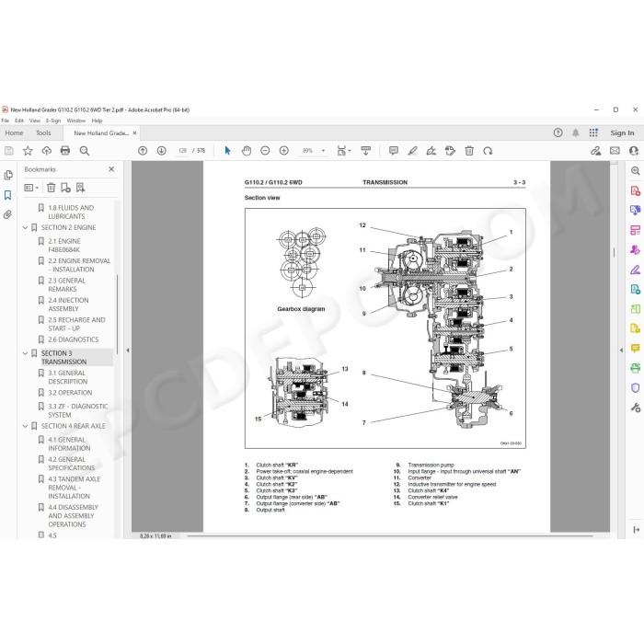Choose the Selection arrow tool
This screenshot has width=644, height=644.
pyautogui.click(x=227, y=151)
